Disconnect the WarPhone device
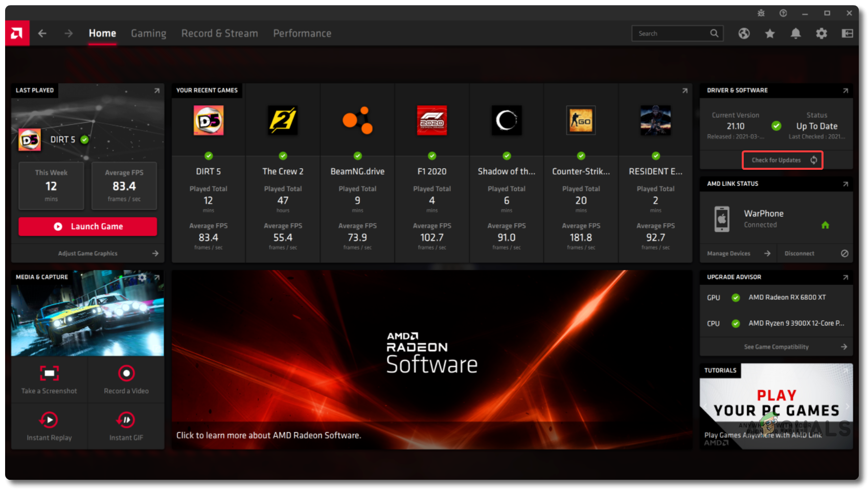 (x=815, y=254)
